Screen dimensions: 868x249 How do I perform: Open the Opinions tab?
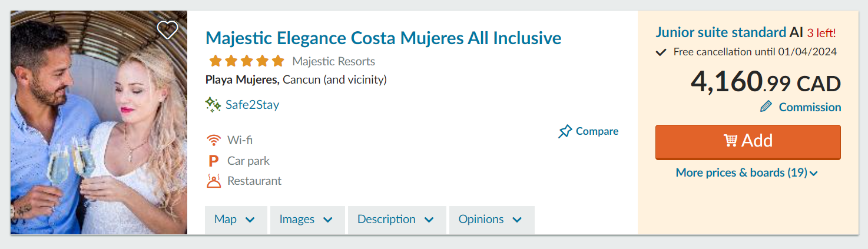click(x=491, y=220)
